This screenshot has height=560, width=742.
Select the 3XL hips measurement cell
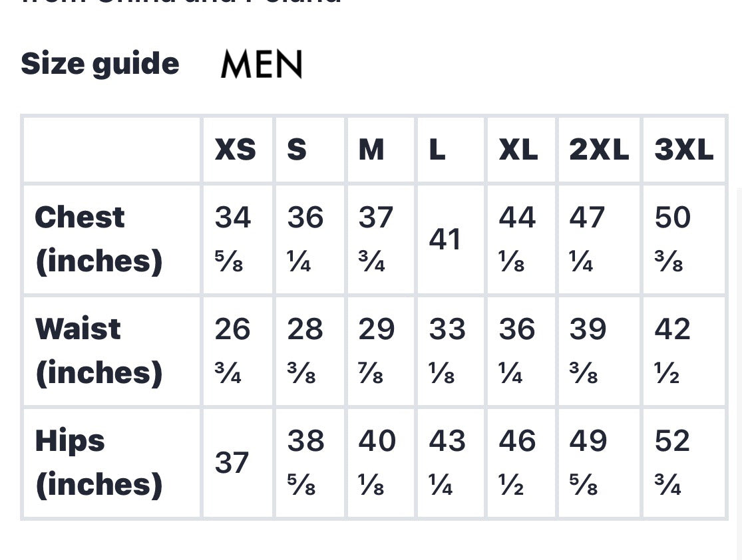pos(673,463)
